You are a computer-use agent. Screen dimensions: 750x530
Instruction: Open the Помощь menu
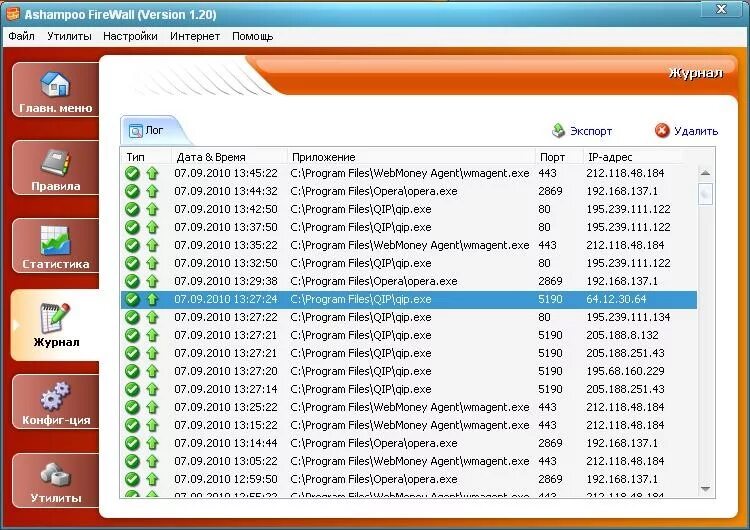[x=253, y=36]
